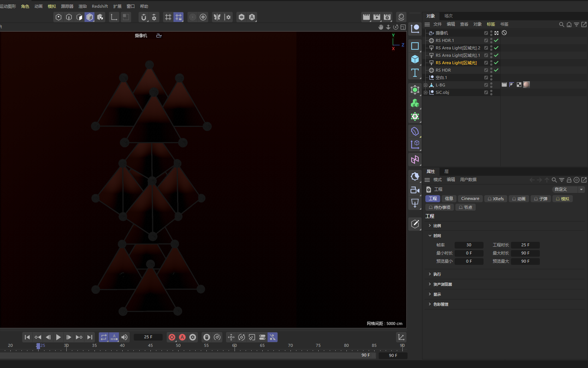Open the 渲染 menu in menu bar
Screen dimensions: 588x368
tap(83, 6)
